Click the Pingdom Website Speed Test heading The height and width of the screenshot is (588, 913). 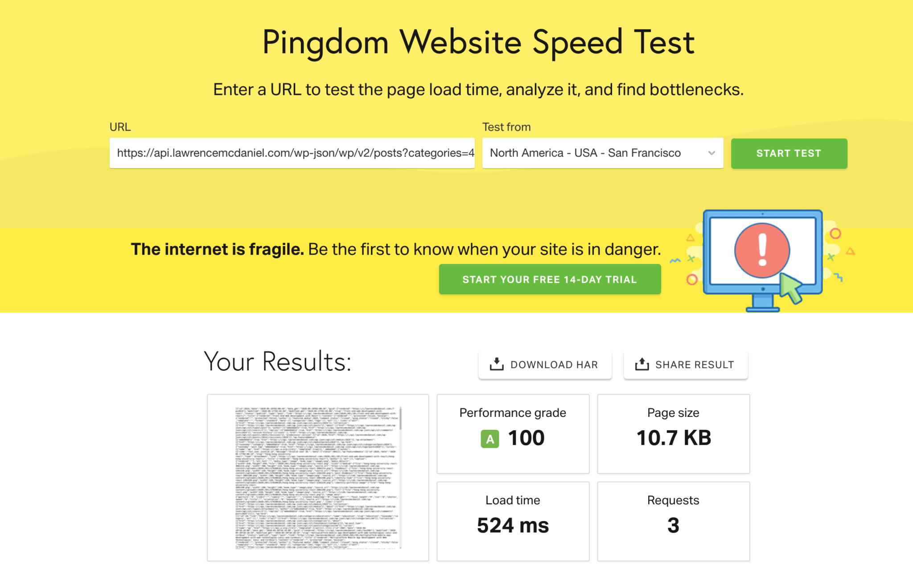(478, 42)
